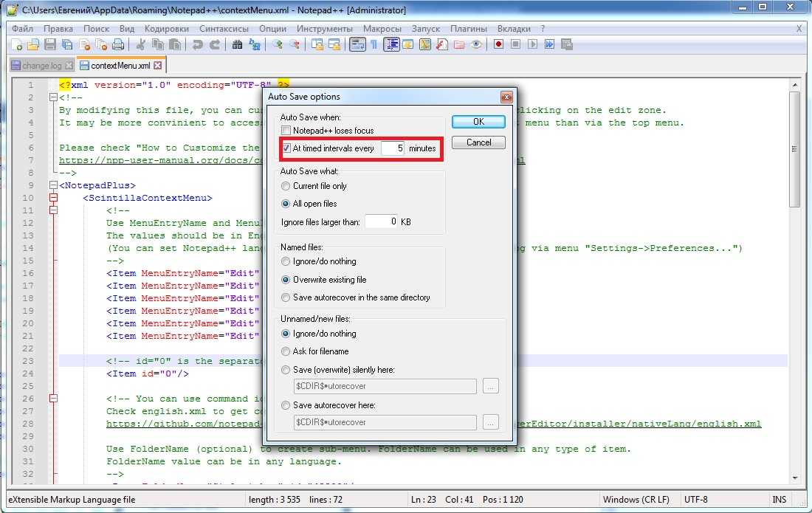Enable Show All Characters icon

[374, 44]
